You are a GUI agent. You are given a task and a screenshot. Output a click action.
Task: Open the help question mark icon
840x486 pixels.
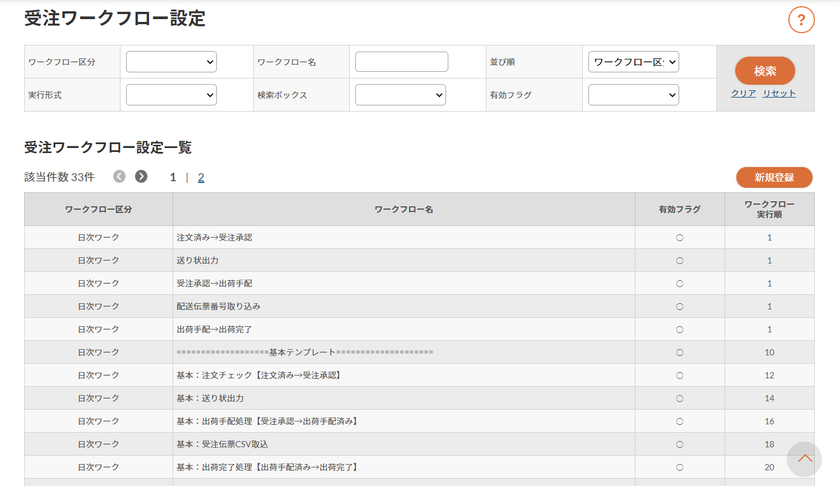coord(801,20)
